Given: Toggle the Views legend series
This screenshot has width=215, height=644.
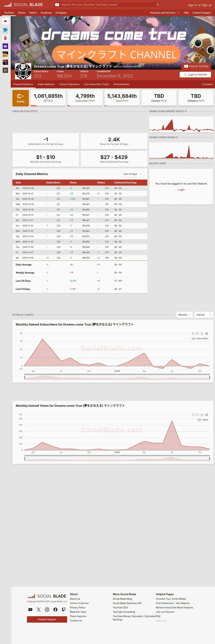Looking at the screenshot, I should [x=203, y=420].
